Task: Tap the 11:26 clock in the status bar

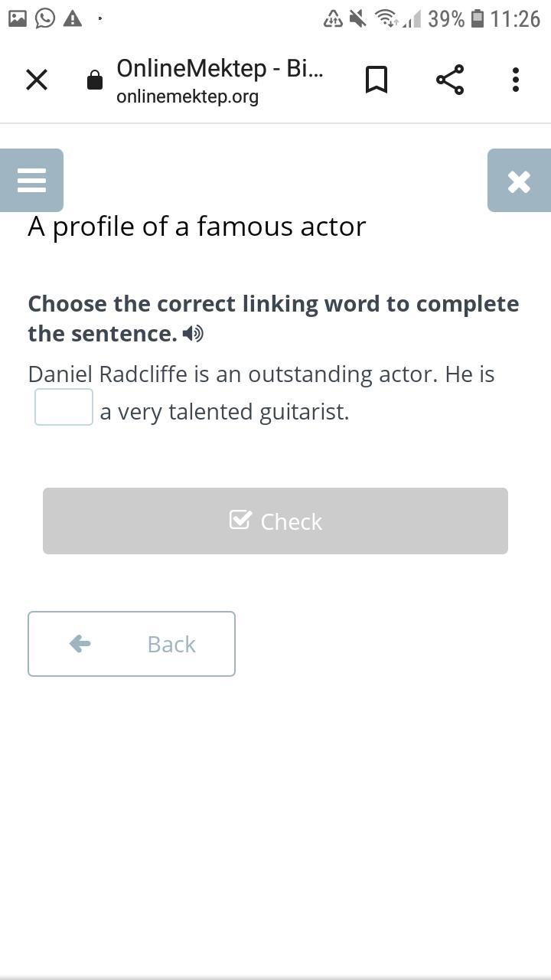Action: click(x=515, y=18)
